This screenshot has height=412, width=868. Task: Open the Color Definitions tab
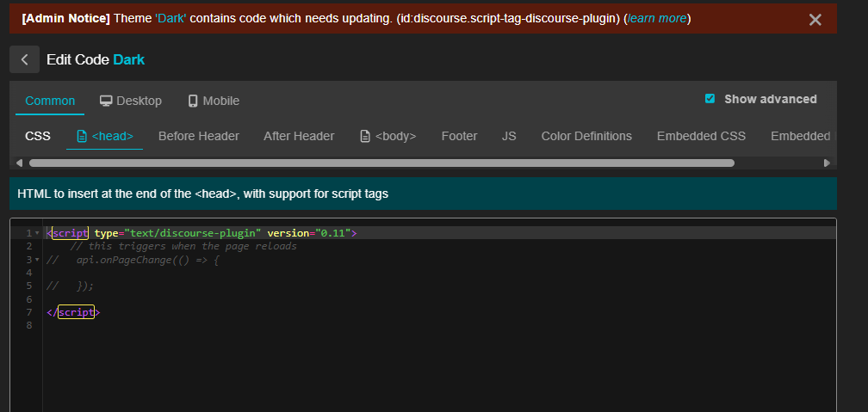click(586, 136)
